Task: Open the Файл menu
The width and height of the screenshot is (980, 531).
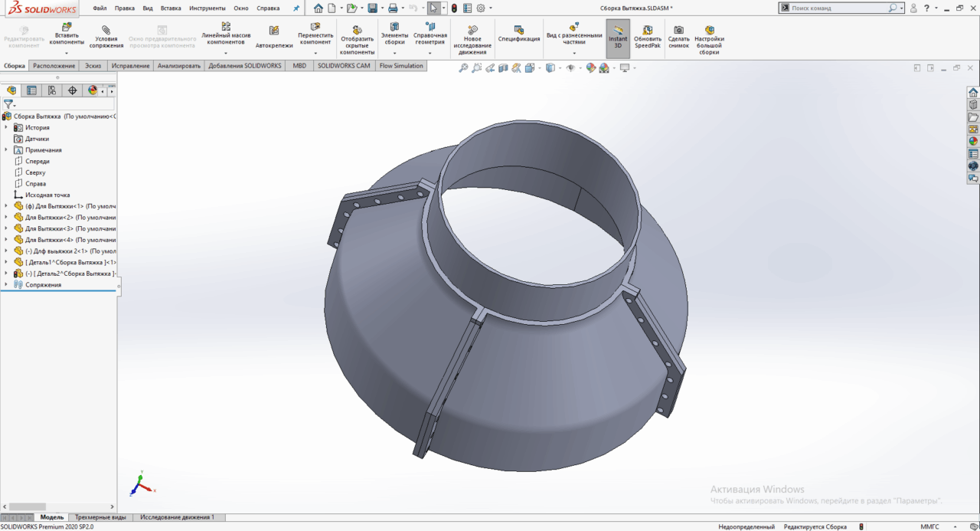Action: (100, 8)
